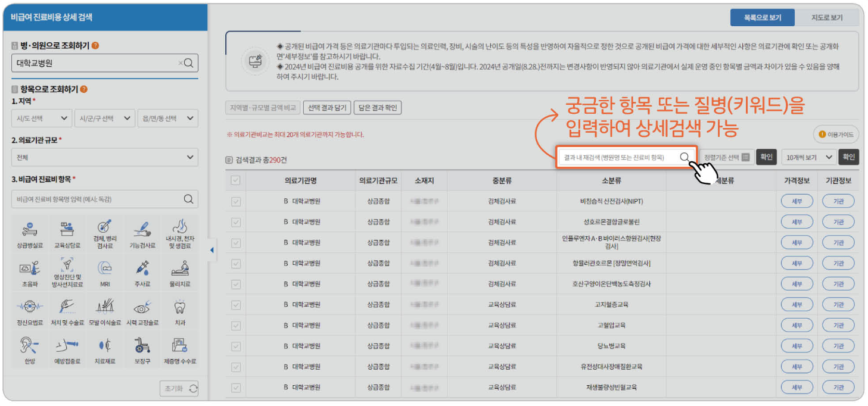Open 세부 price info for 비침습적 산전검사(NIPT)
The image size is (868, 406).
797,201
